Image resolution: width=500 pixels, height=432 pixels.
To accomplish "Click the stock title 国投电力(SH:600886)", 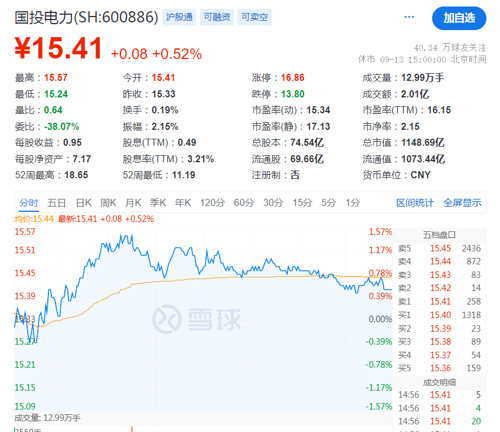I will (86, 17).
